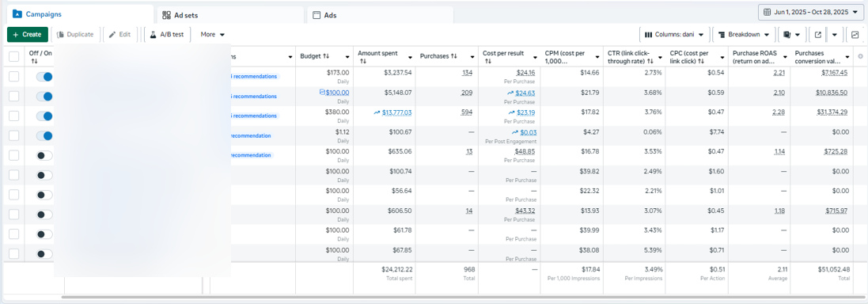868x304 pixels.
Task: Turn on the campaign with $606.50 spent
Action: click(44, 215)
